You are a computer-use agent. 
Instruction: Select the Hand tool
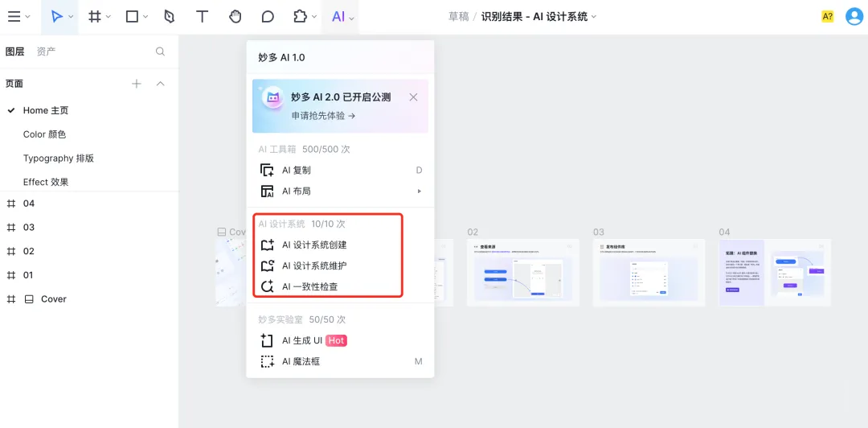tap(235, 17)
